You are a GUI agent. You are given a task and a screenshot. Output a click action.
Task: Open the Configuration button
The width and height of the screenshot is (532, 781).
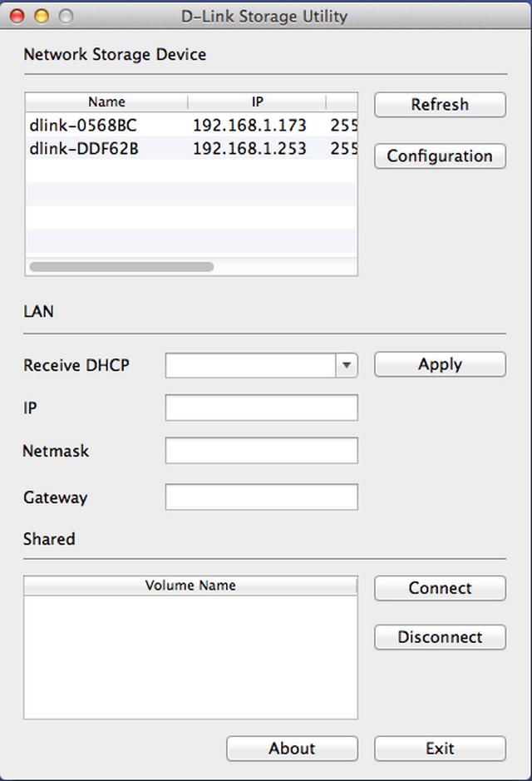pos(440,156)
